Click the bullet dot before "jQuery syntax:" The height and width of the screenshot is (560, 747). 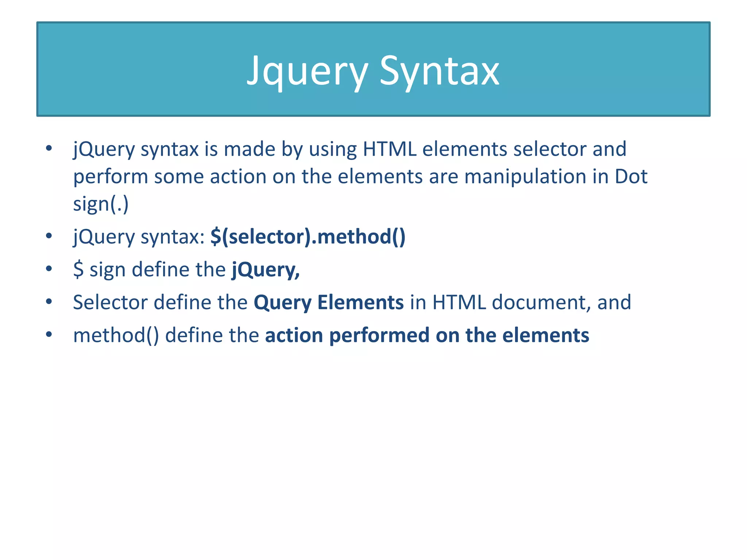tap(49, 236)
